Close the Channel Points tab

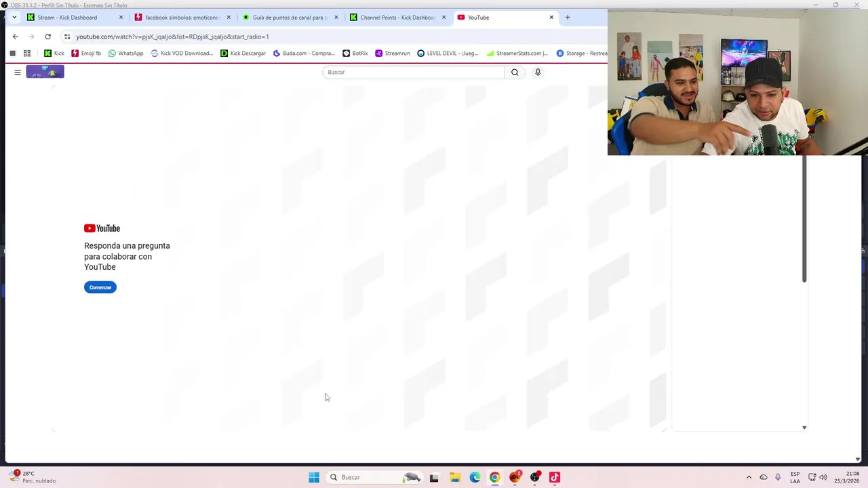(443, 18)
